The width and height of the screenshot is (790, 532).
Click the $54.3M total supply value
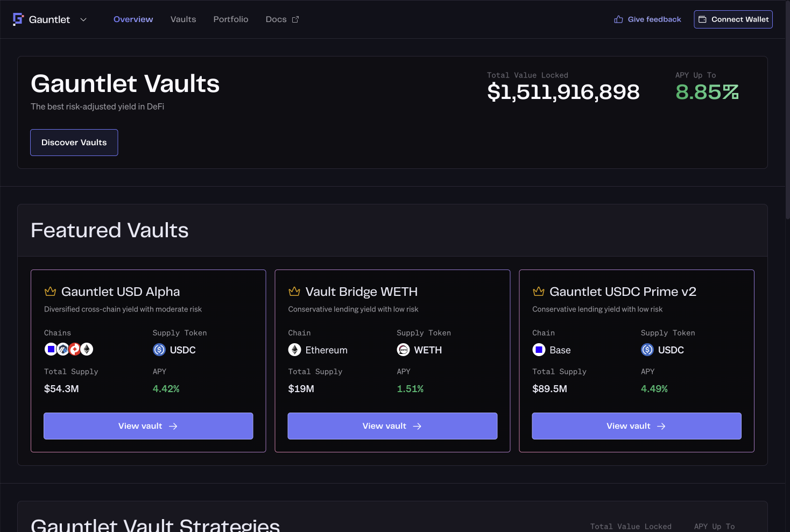(61, 389)
